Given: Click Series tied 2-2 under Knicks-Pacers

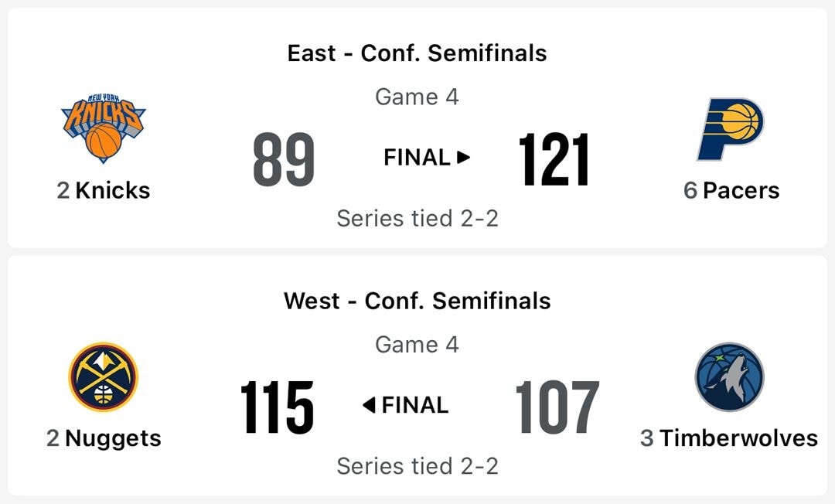Looking at the screenshot, I should point(417,219).
